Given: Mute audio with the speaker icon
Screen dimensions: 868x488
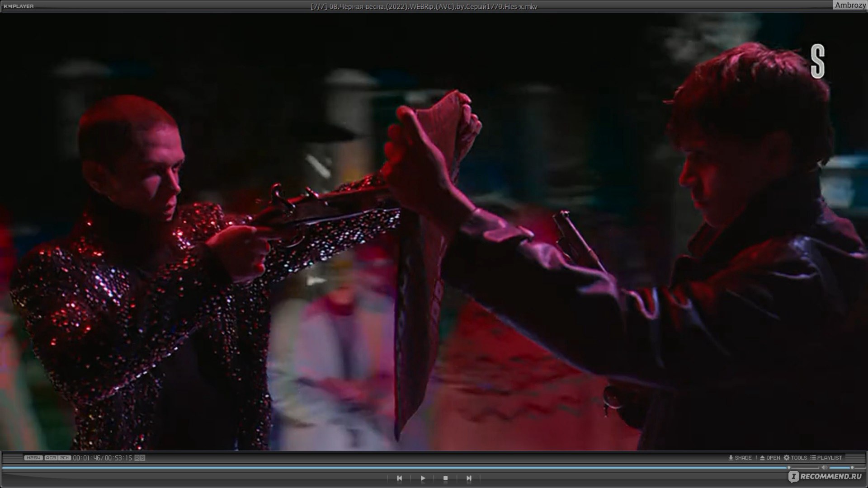Looking at the screenshot, I should tap(824, 467).
